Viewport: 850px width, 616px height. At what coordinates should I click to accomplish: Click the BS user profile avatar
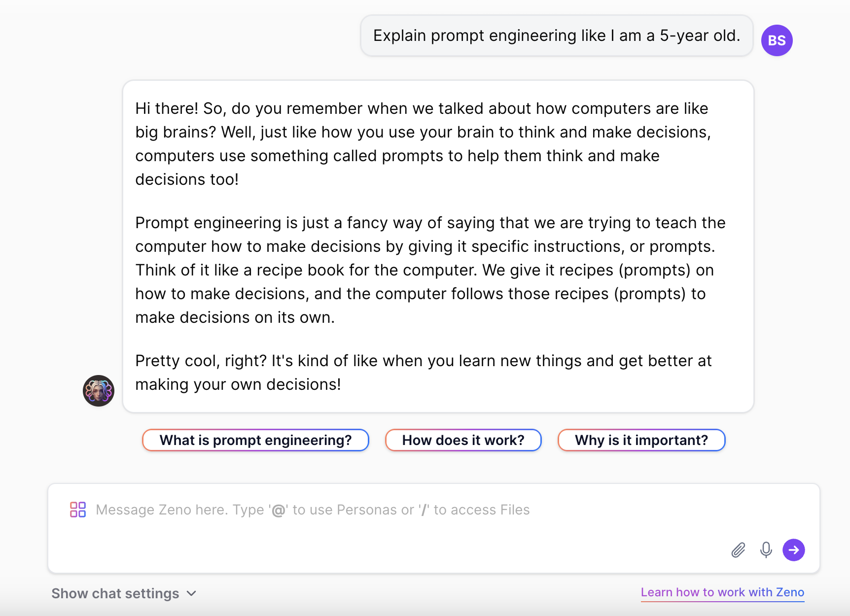[x=777, y=40]
